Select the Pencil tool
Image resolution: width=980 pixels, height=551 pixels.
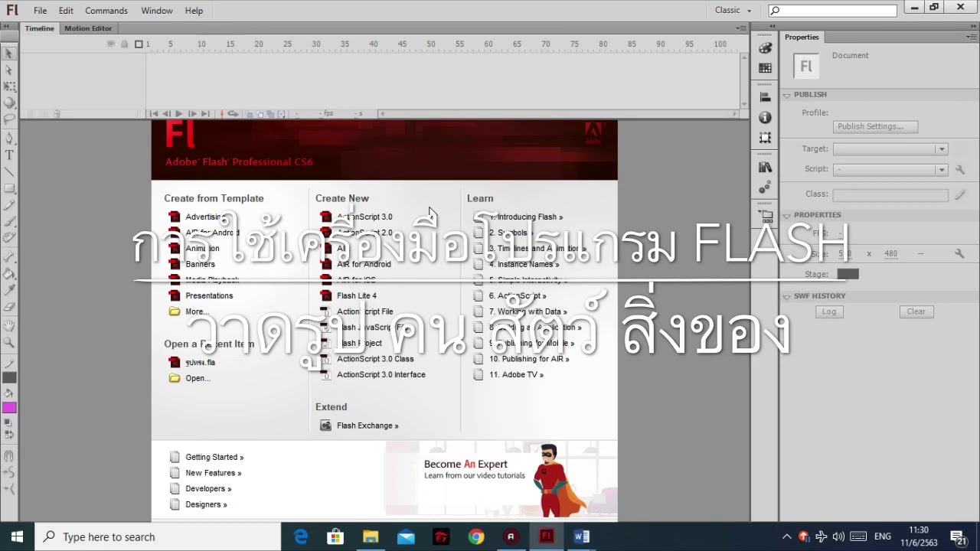point(9,205)
